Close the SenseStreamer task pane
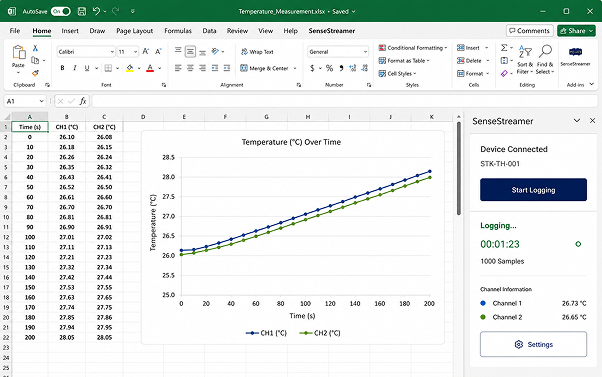 (592, 121)
